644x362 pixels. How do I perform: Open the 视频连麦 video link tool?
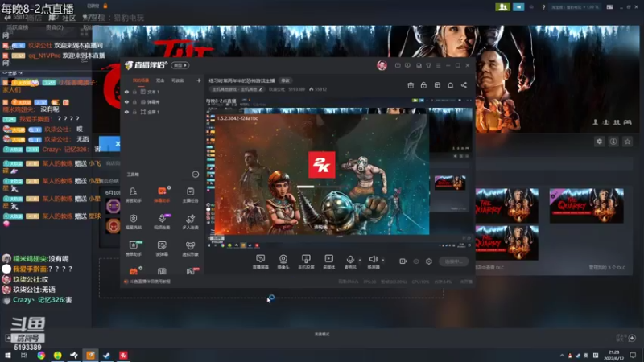click(162, 222)
